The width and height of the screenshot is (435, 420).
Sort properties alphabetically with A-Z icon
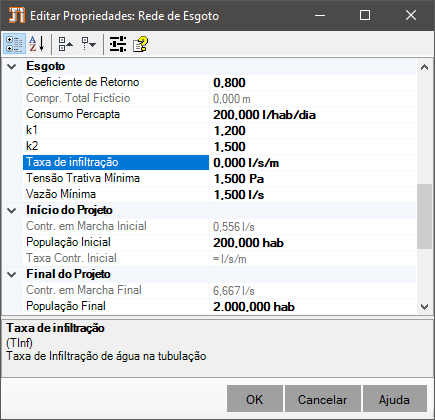pyautogui.click(x=37, y=44)
